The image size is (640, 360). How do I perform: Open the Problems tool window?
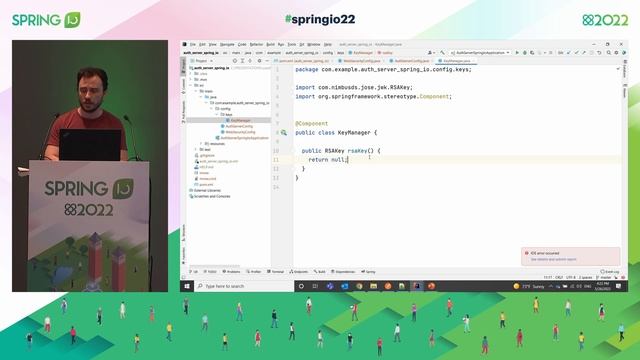click(x=231, y=271)
